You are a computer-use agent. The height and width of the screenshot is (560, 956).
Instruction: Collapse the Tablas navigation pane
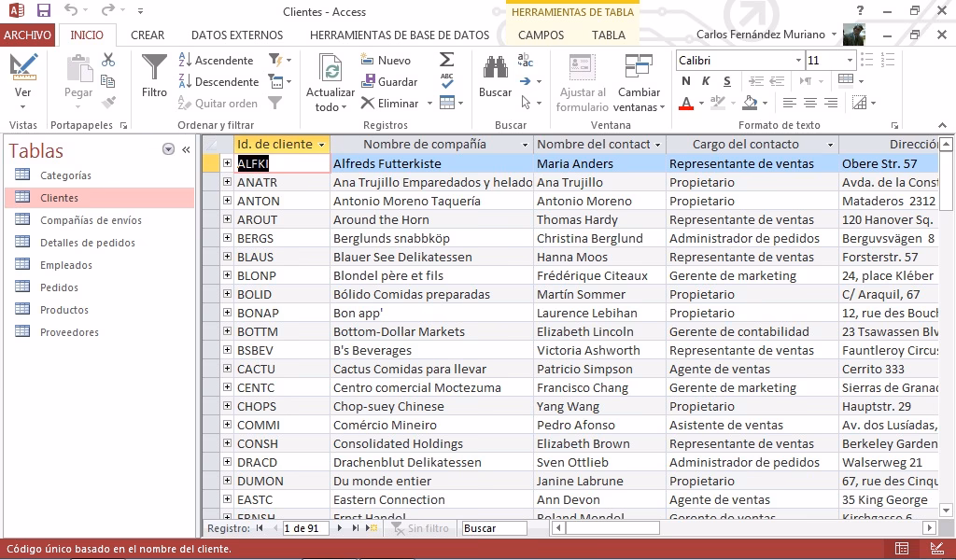point(186,149)
